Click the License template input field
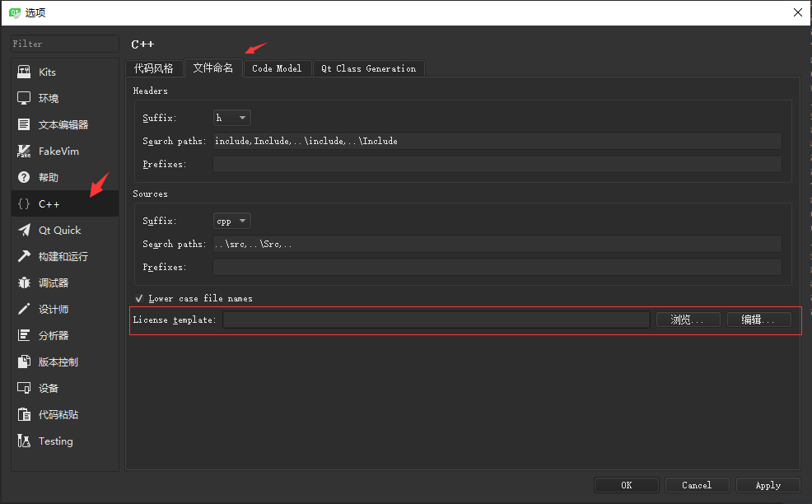Viewport: 812px width, 504px height. pyautogui.click(x=436, y=320)
